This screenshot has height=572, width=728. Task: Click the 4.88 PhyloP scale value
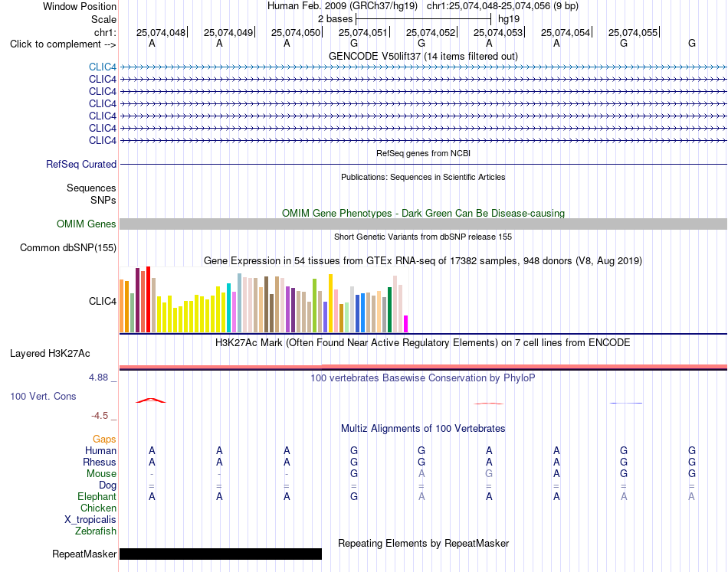[98, 378]
